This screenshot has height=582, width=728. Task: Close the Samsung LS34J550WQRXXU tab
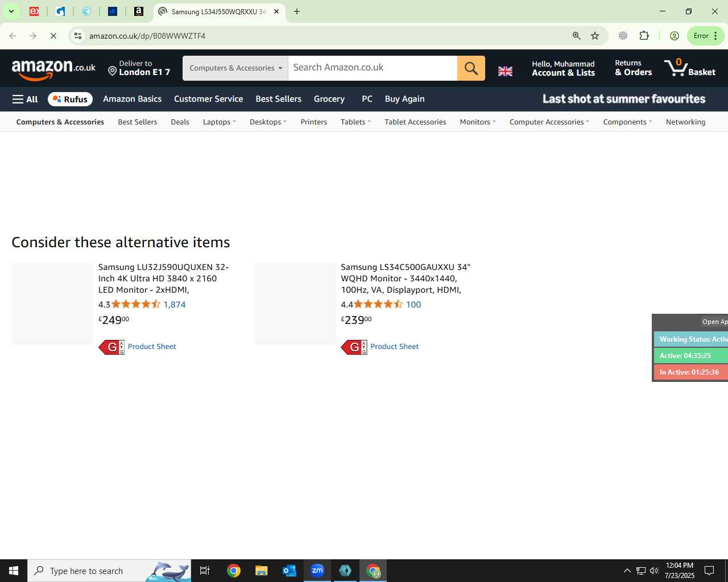276,11
